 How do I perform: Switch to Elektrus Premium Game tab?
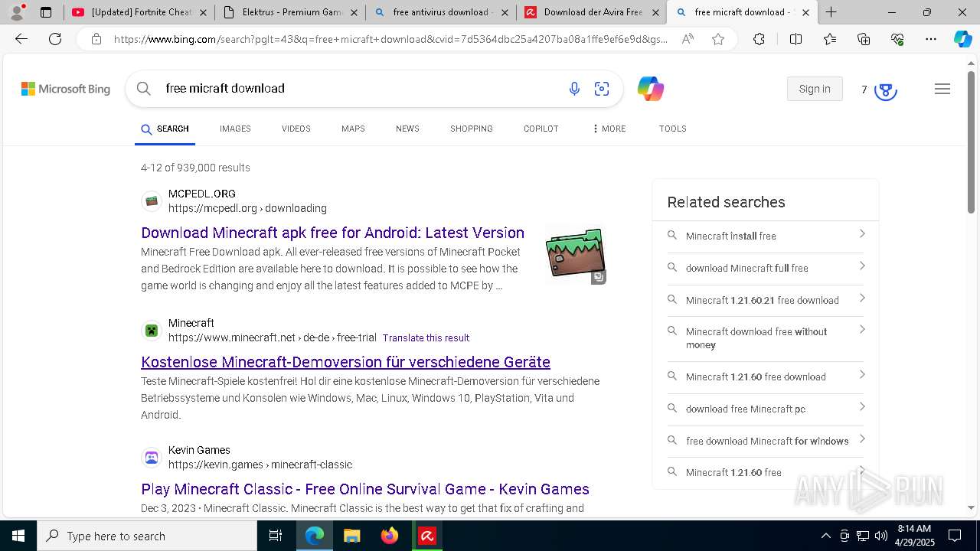click(290, 12)
